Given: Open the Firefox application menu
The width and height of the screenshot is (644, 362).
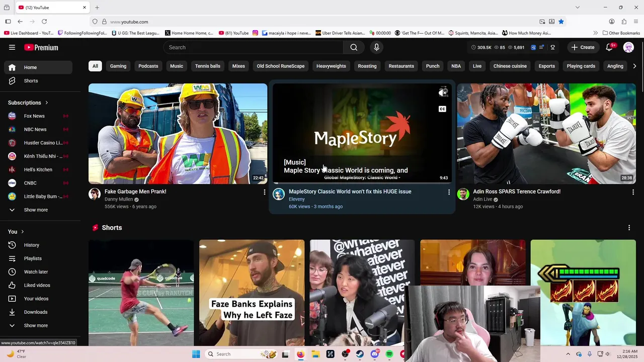Looking at the screenshot, I should tap(636, 22).
